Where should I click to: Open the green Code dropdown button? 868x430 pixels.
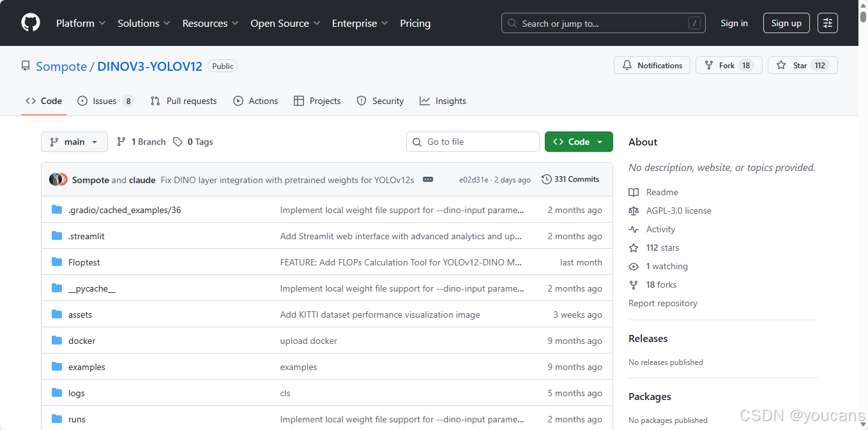(579, 142)
